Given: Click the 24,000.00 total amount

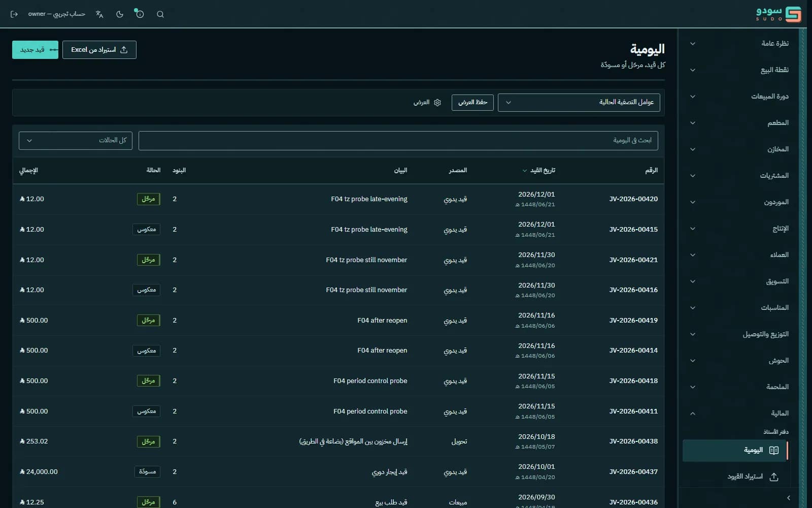Looking at the screenshot, I should click(39, 472).
